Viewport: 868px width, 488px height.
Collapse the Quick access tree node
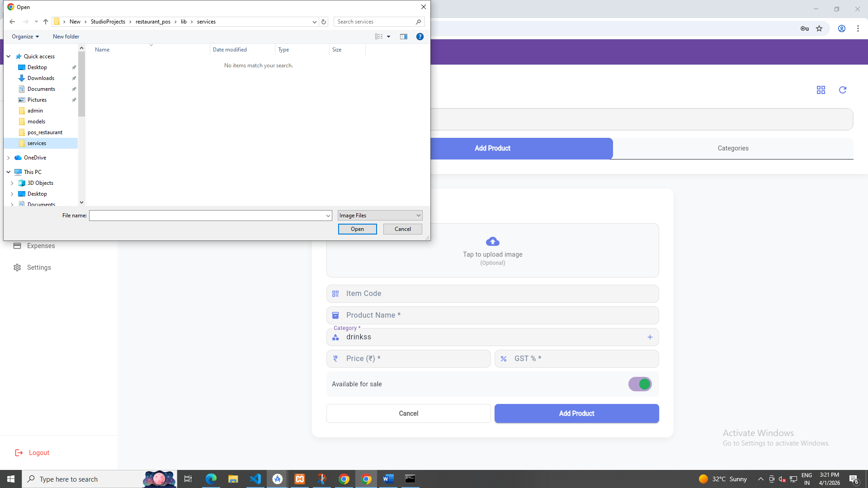coord(9,56)
